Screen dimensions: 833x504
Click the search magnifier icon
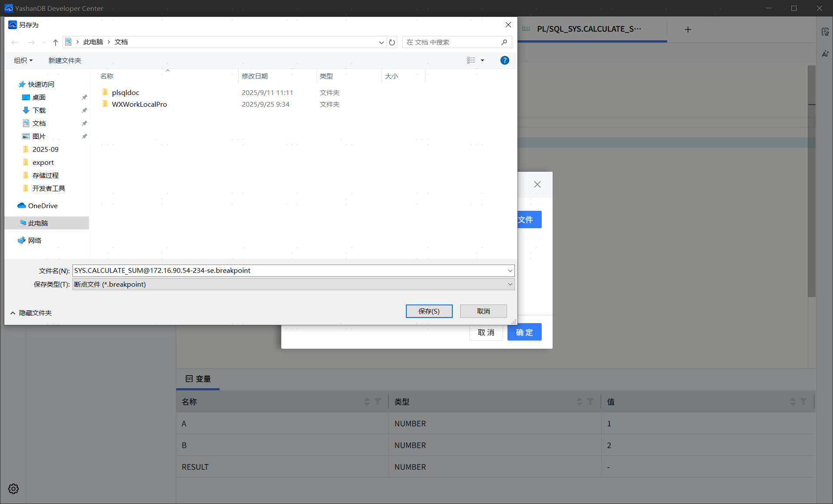[x=504, y=42]
